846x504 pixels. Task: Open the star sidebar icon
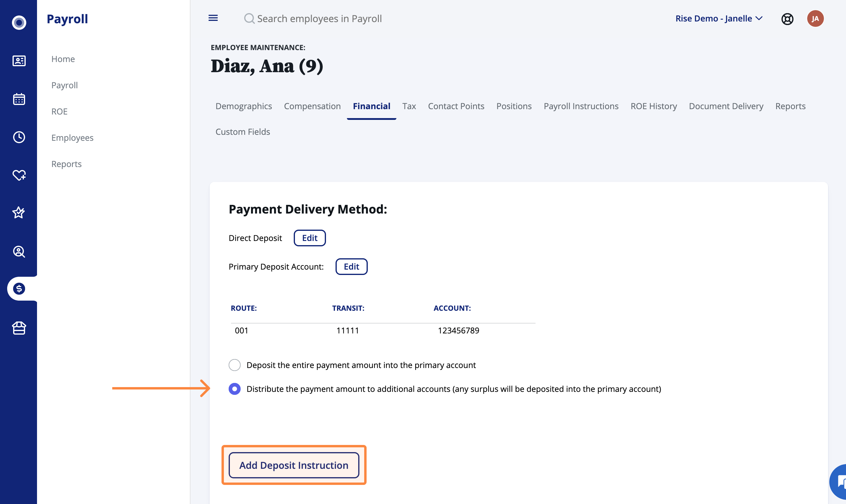[x=19, y=213]
